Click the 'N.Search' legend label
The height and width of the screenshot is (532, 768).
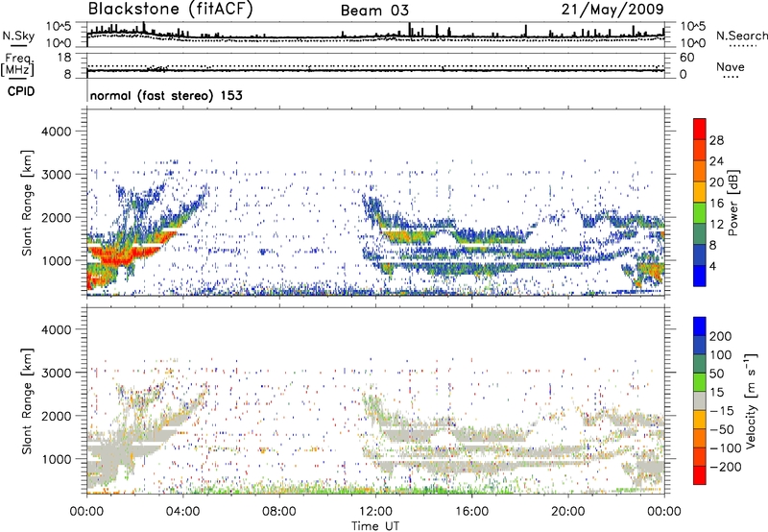[x=741, y=36]
